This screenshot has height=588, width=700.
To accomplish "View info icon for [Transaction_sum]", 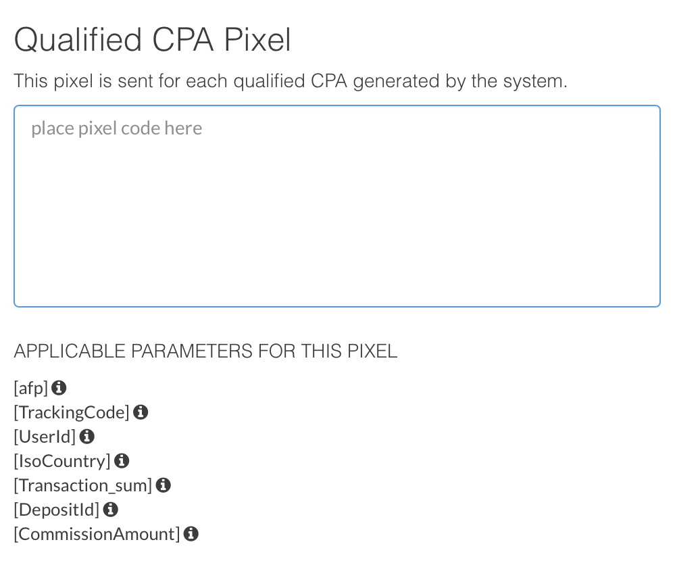I will point(164,485).
